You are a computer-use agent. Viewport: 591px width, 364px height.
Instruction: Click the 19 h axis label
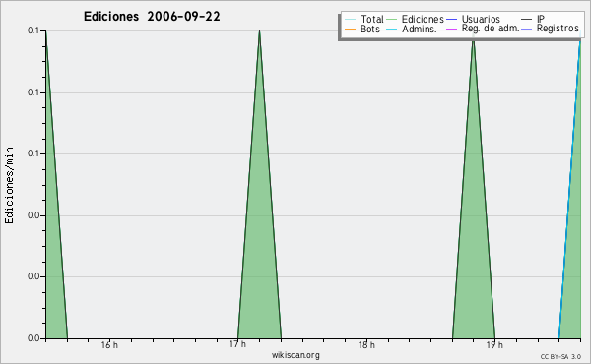pyautogui.click(x=494, y=345)
